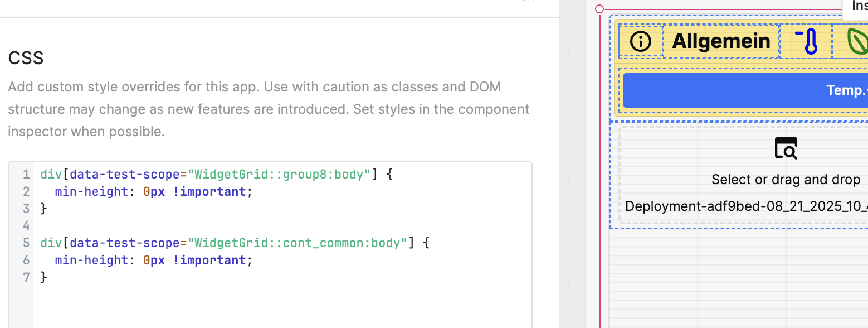The width and height of the screenshot is (868, 328).
Task: Click the empty line 4 in CSS editor
Action: click(167, 226)
